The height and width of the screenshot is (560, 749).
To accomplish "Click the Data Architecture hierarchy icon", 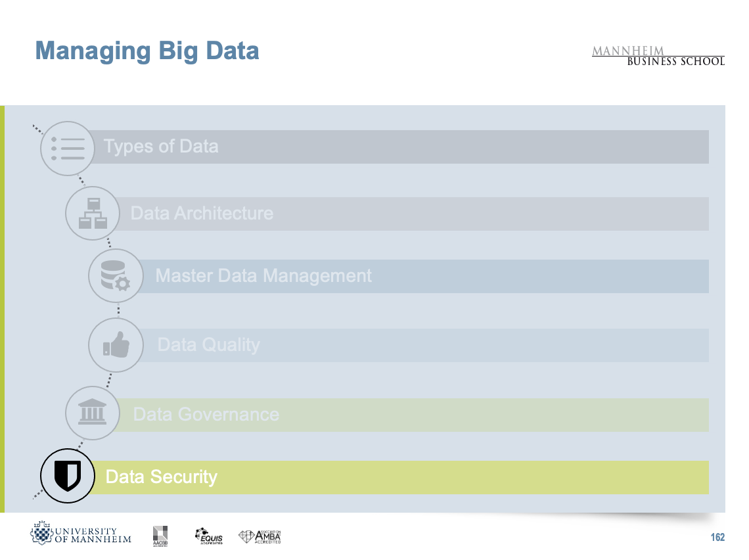I will pyautogui.click(x=93, y=214).
